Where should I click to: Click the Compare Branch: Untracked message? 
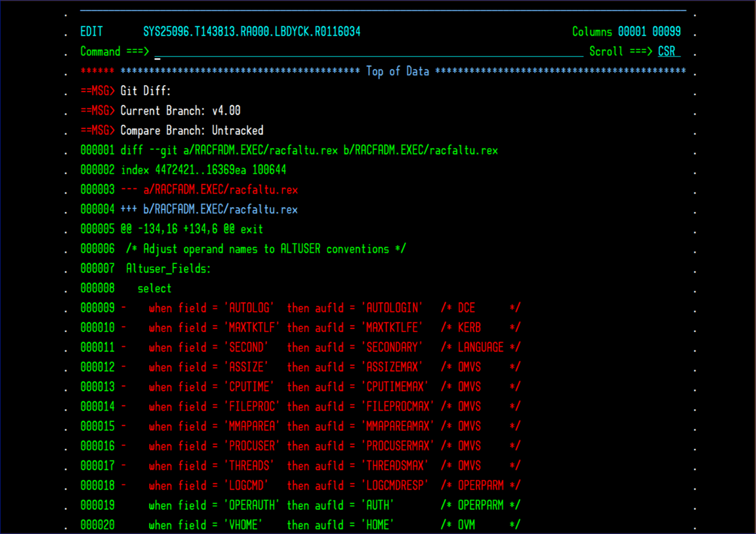point(191,130)
